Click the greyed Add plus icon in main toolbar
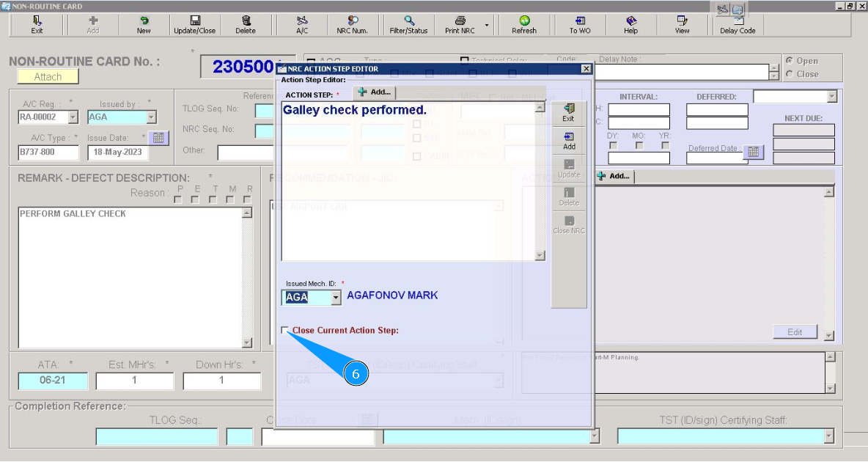The image size is (868, 462). [93, 21]
